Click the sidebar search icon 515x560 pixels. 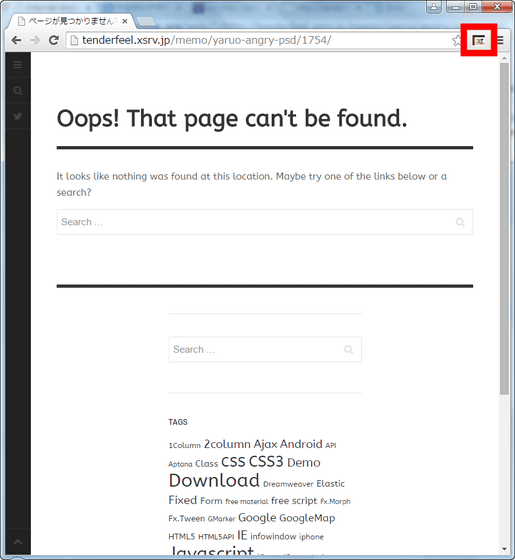point(18,91)
